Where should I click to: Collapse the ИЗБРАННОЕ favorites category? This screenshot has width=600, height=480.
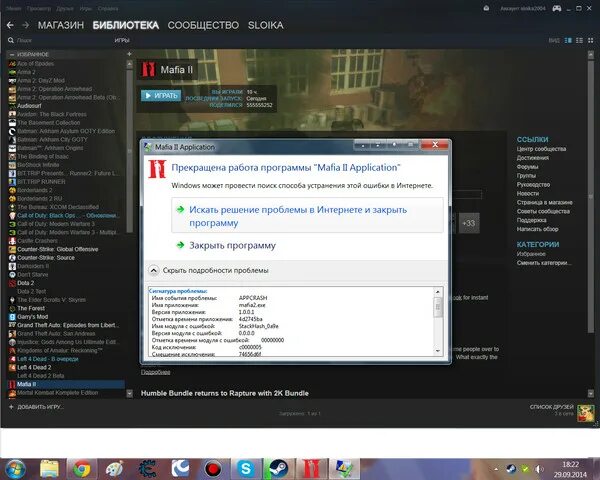click(x=12, y=54)
